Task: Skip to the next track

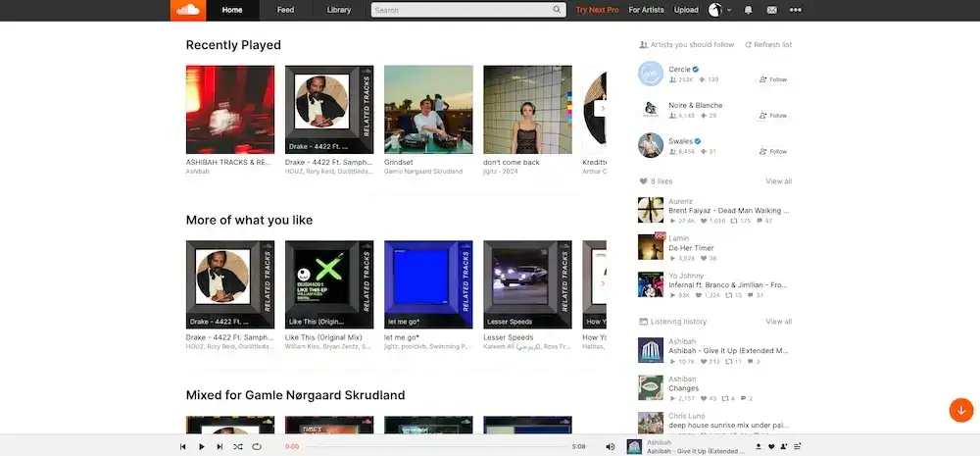Action: tap(220, 446)
